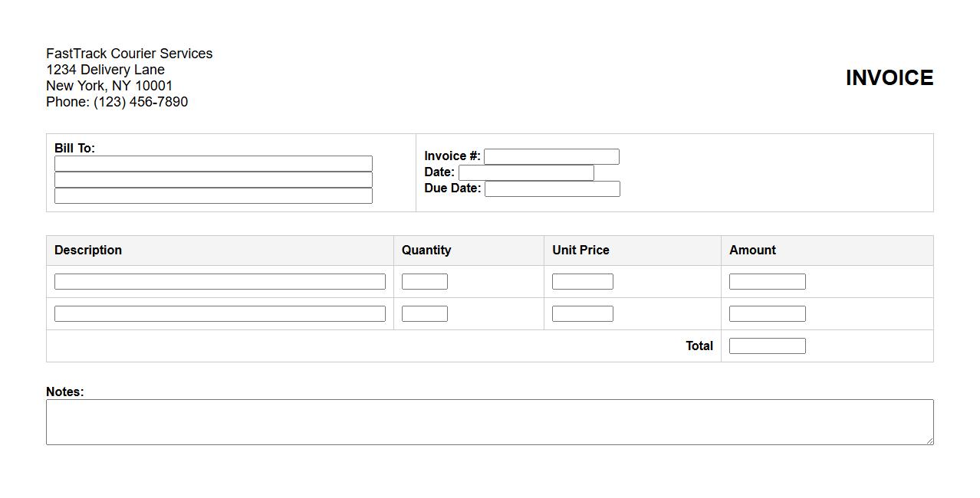Click the first Bill To input line
This screenshot has width=980, height=498.
(213, 164)
